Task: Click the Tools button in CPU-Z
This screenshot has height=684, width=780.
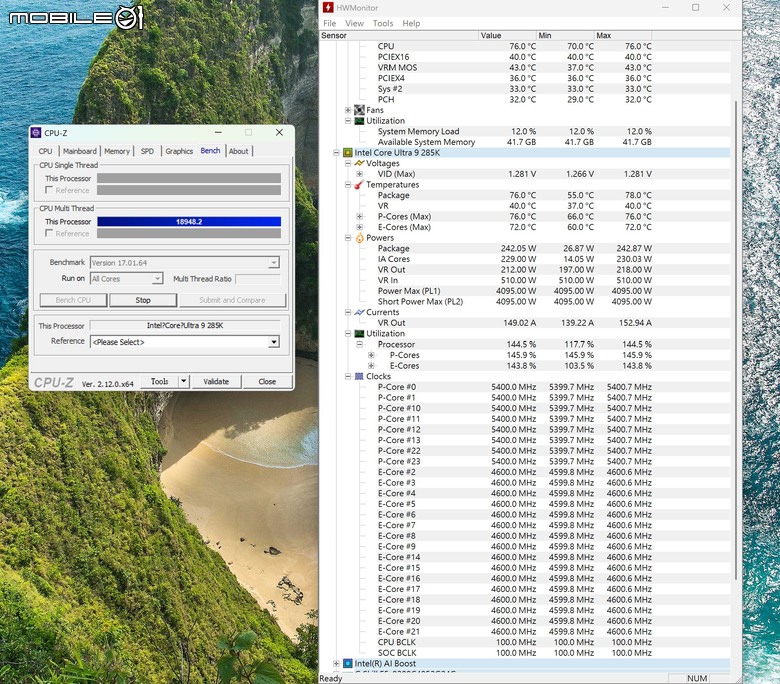Action: pyautogui.click(x=159, y=382)
